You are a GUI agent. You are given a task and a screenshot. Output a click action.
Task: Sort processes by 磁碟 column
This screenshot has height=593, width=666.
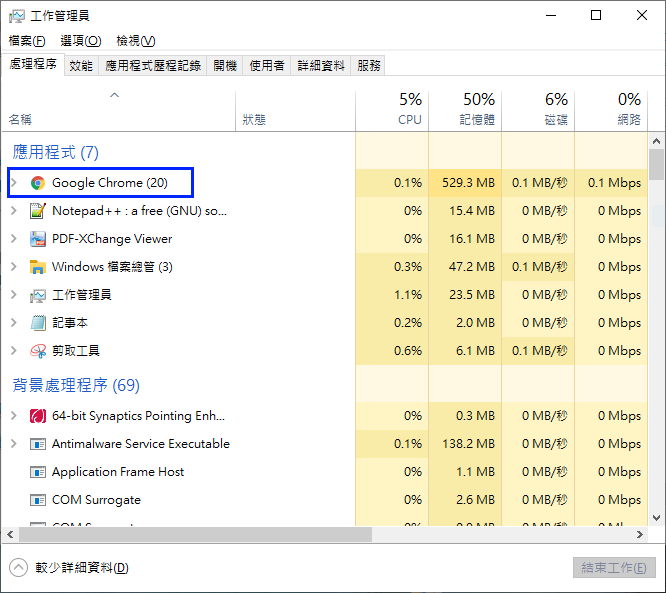pyautogui.click(x=538, y=111)
